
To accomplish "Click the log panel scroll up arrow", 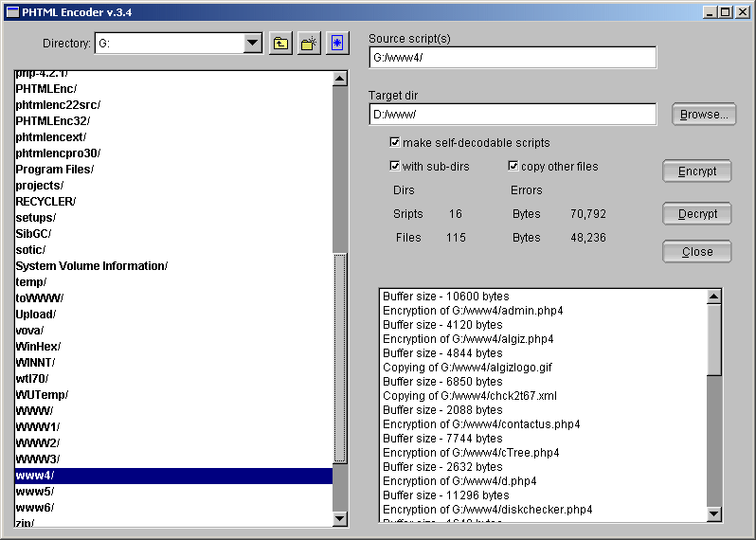I will tap(714, 297).
